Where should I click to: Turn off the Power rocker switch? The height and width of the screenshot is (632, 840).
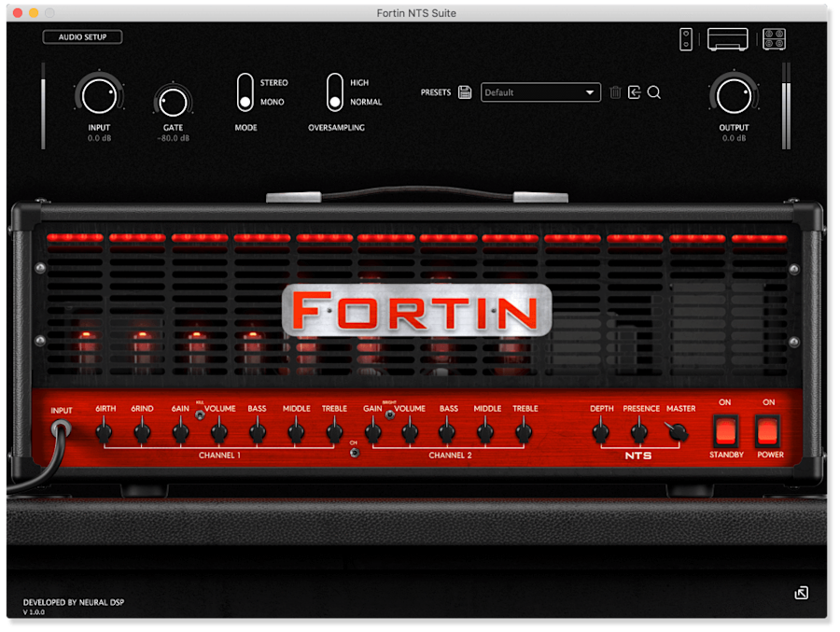[x=768, y=430]
